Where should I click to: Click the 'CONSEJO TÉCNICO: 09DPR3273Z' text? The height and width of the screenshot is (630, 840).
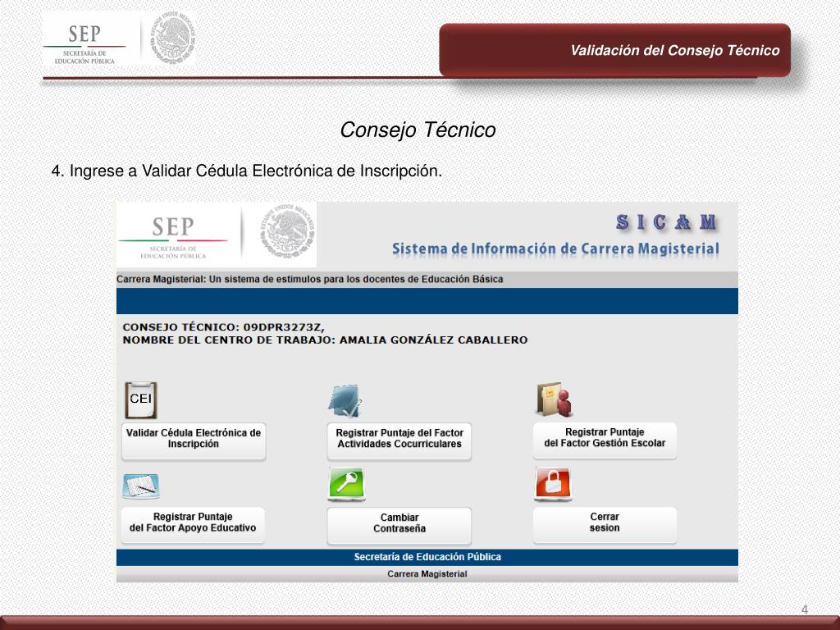coord(223,326)
